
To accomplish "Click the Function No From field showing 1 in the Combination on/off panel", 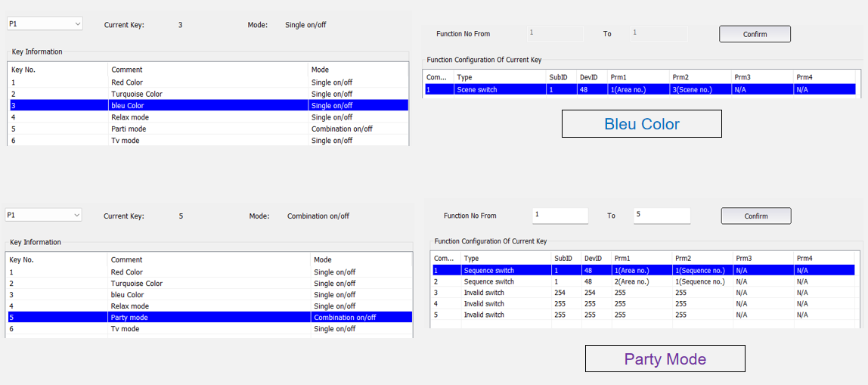I will click(560, 216).
